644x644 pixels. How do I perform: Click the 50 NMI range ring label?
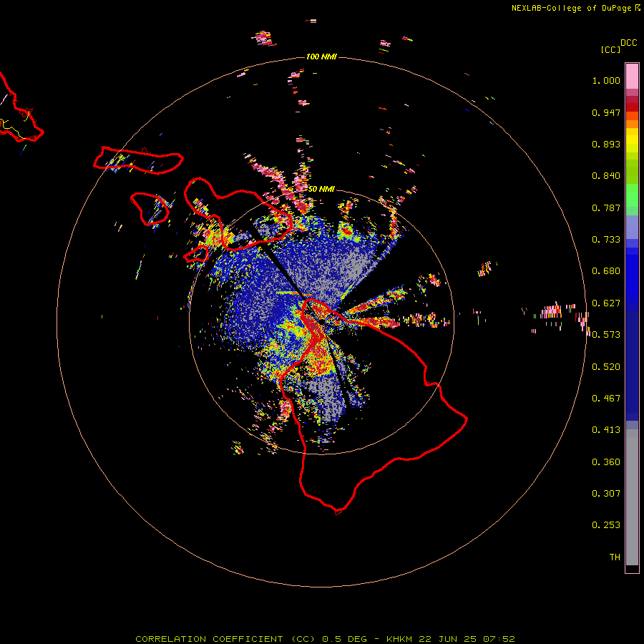tap(321, 189)
